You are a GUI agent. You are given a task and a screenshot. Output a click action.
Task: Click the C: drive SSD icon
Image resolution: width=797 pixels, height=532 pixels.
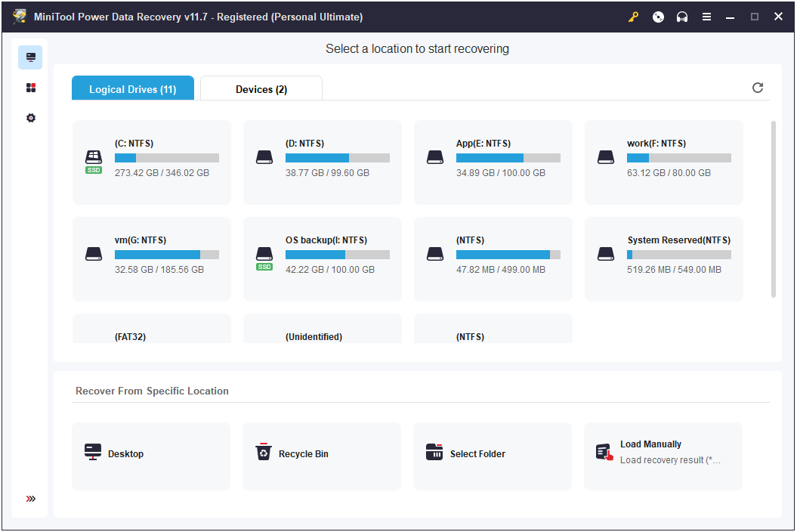coord(94,162)
